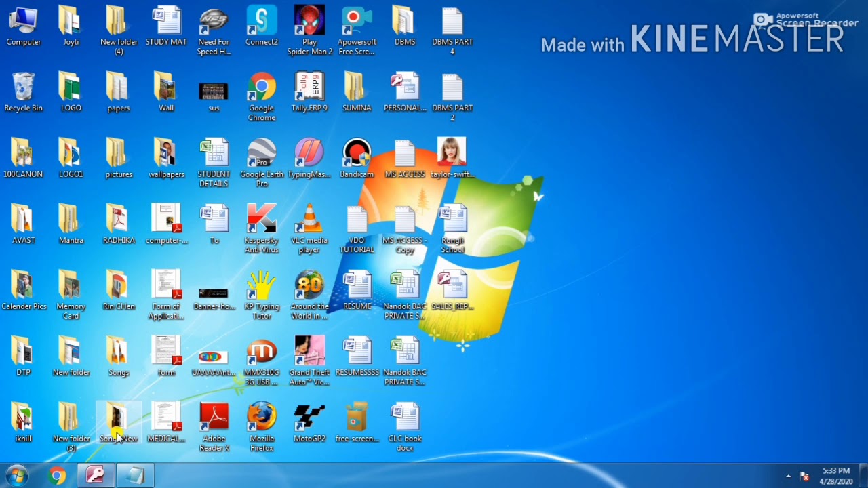Select the Tally.ERP 9 shortcut
Viewport: 868px width, 488px height.
click(x=309, y=93)
